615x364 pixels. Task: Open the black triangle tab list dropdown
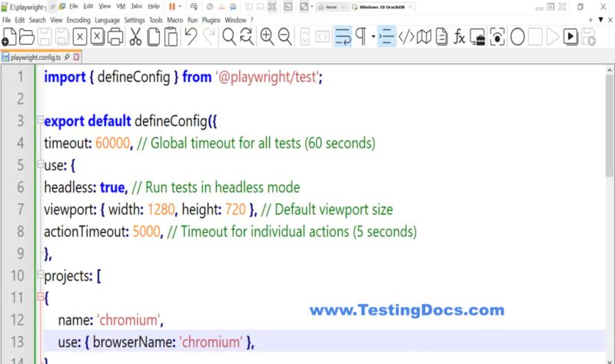point(600,20)
